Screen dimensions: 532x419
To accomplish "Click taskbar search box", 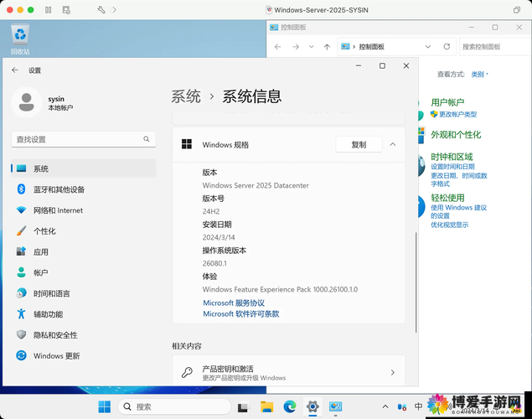I will (x=174, y=406).
